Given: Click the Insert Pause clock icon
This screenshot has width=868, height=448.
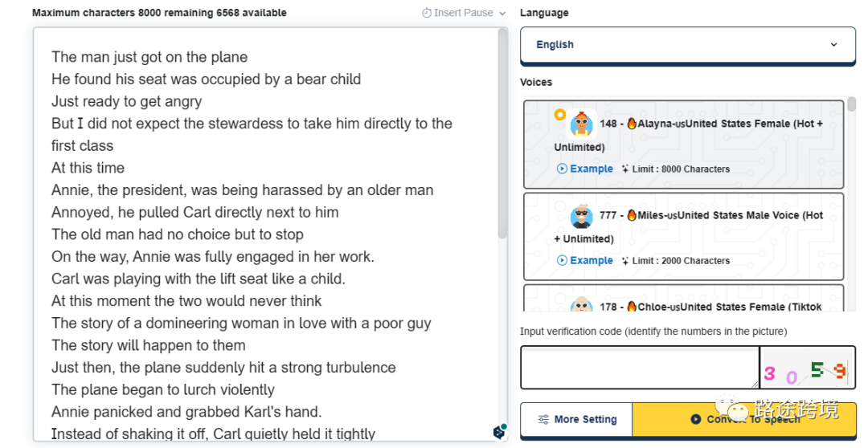Looking at the screenshot, I should (x=426, y=13).
